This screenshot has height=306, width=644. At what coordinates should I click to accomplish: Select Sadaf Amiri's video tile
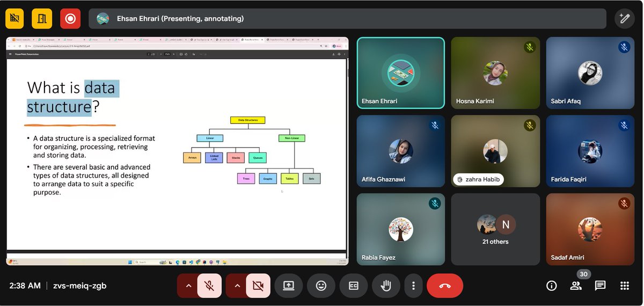coord(590,229)
